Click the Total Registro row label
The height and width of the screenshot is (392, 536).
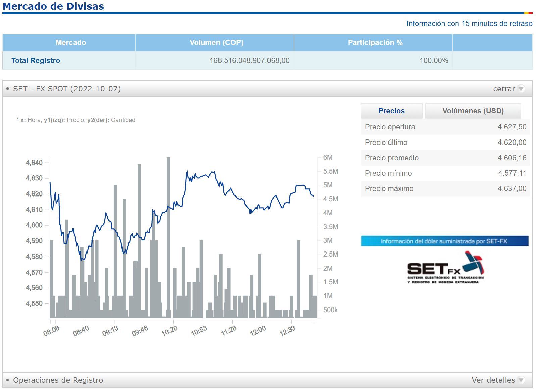[x=36, y=61]
